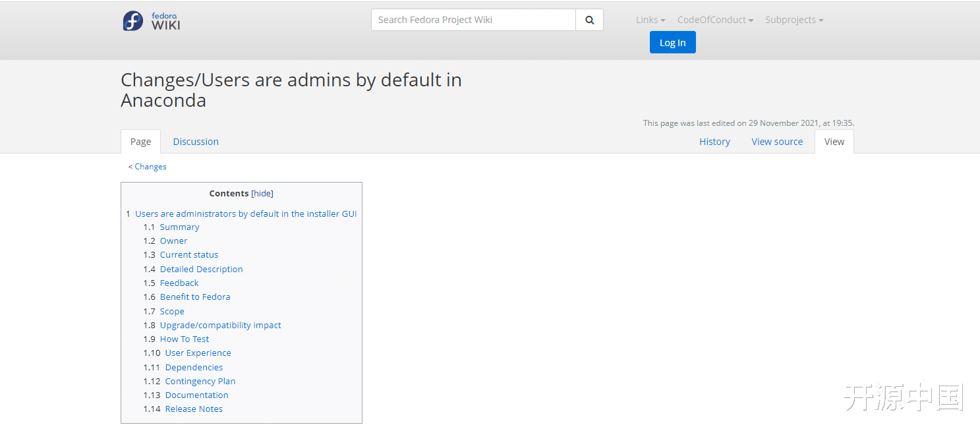Viewport: 980px width, 431px height.
Task: Jump to the Detailed Description section
Action: pos(201,269)
